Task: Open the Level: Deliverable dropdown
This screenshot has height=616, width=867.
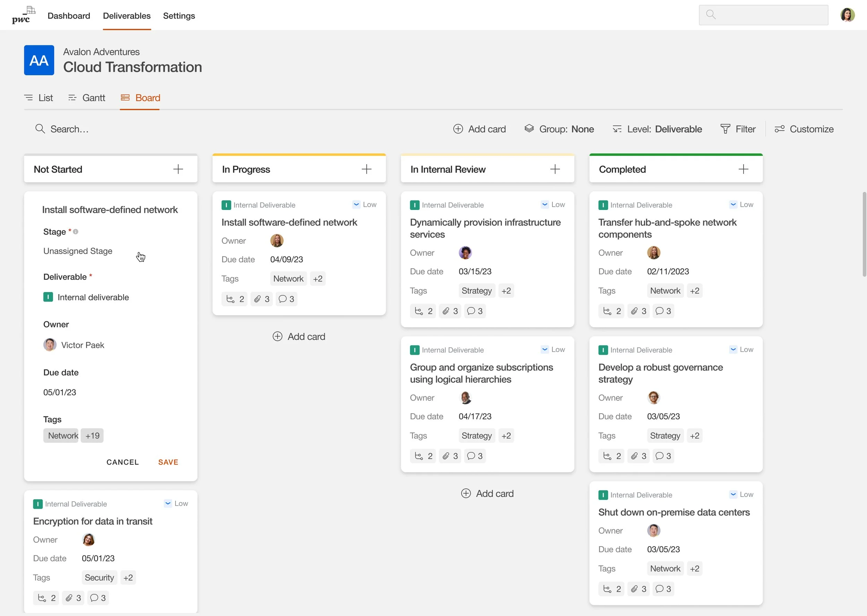Action: 657,129
